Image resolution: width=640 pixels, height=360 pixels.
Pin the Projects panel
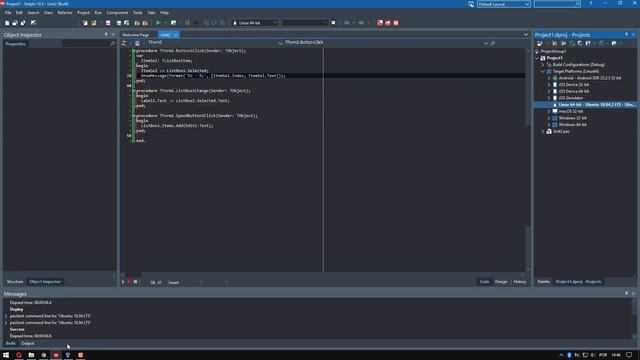627,35
